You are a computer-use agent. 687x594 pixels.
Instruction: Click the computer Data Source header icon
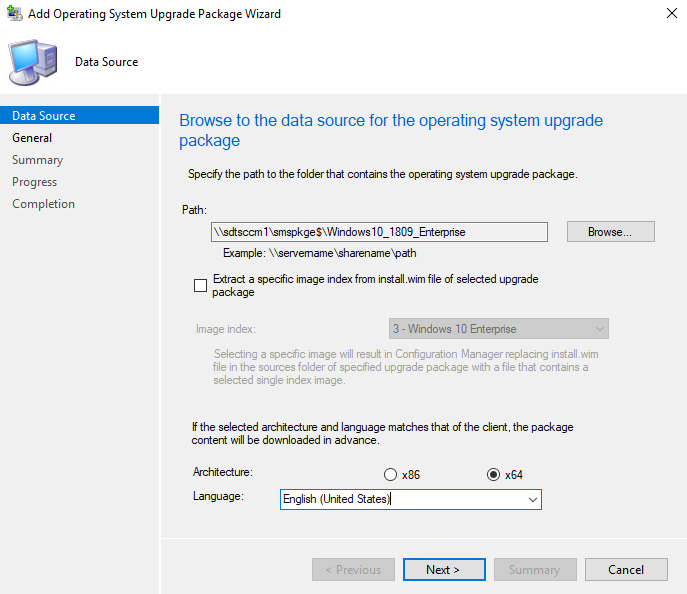pos(33,62)
